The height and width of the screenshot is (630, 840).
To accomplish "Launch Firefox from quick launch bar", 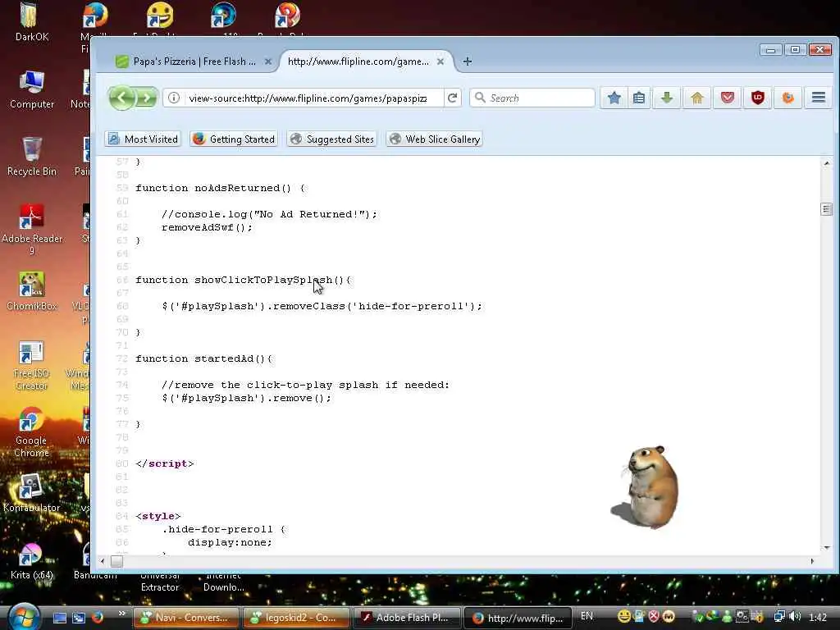I will point(98,618).
